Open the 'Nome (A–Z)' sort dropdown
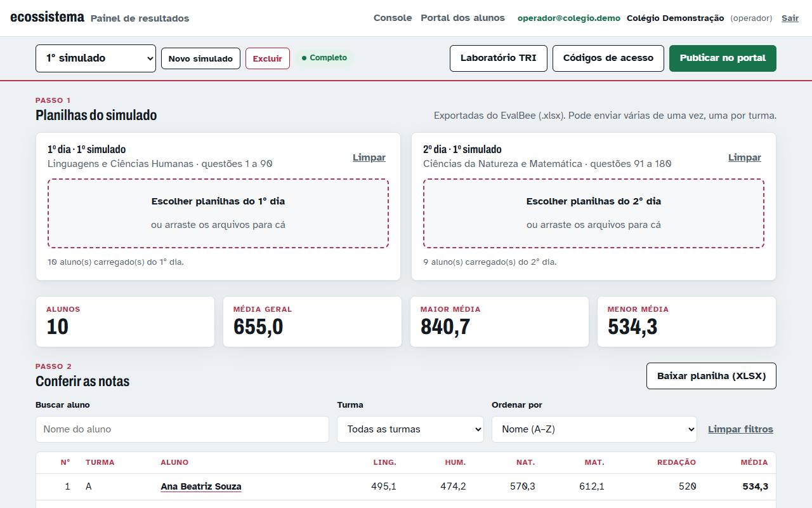This screenshot has width=812, height=508. pos(594,429)
